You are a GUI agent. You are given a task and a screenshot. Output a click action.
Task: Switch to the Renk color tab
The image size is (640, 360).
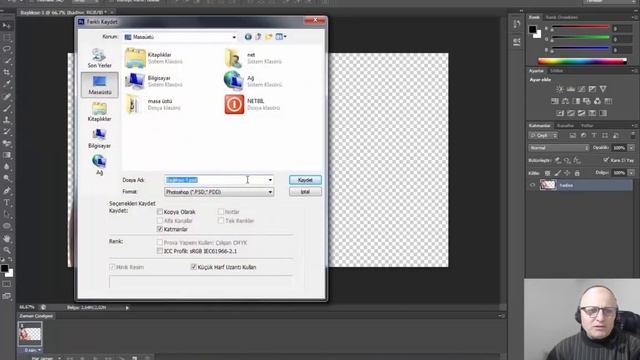tap(534, 17)
